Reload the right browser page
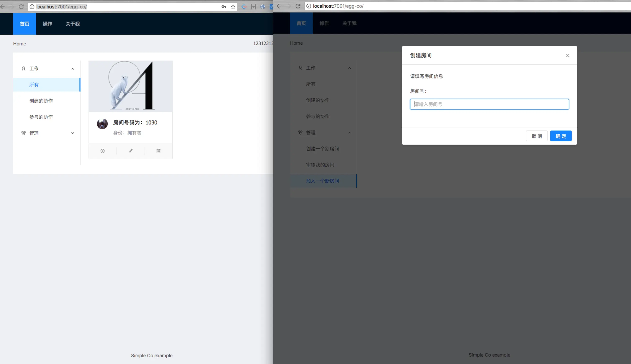The height and width of the screenshot is (364, 631). click(x=298, y=6)
